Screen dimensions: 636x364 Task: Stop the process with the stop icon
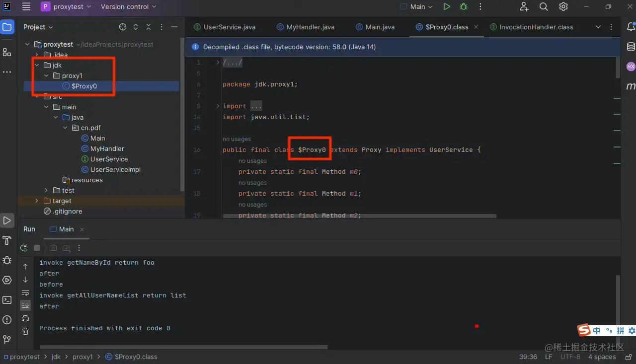(x=37, y=248)
